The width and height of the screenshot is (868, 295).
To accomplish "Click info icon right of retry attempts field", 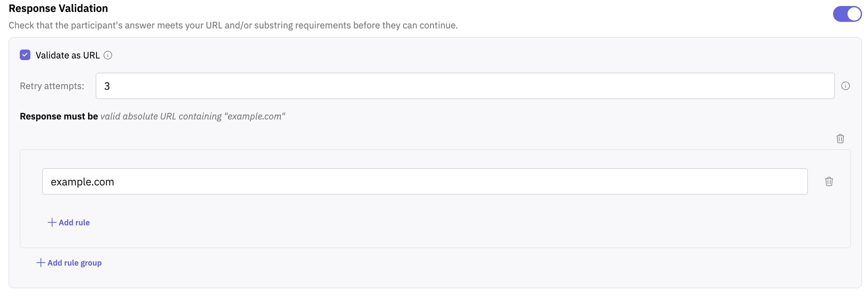I will click(846, 86).
